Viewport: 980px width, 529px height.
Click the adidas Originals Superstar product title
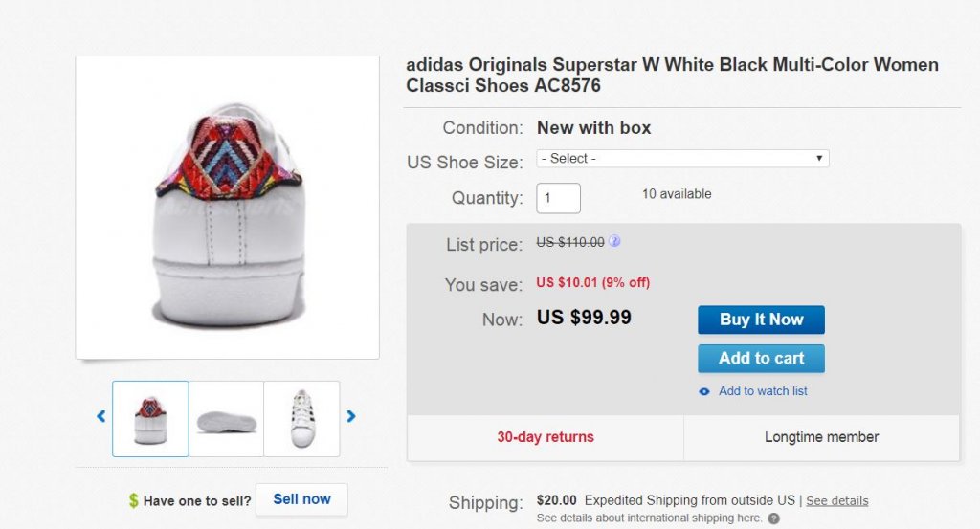coord(672,76)
